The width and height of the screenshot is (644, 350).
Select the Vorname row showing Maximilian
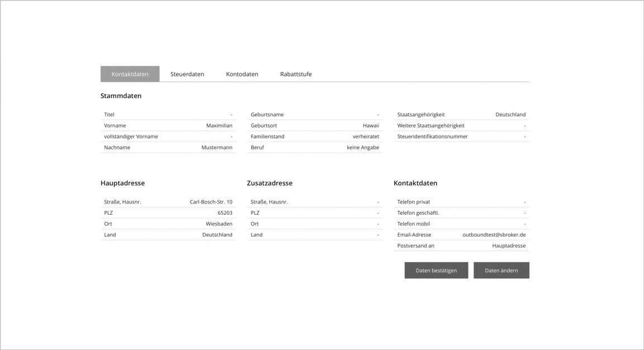[168, 126]
